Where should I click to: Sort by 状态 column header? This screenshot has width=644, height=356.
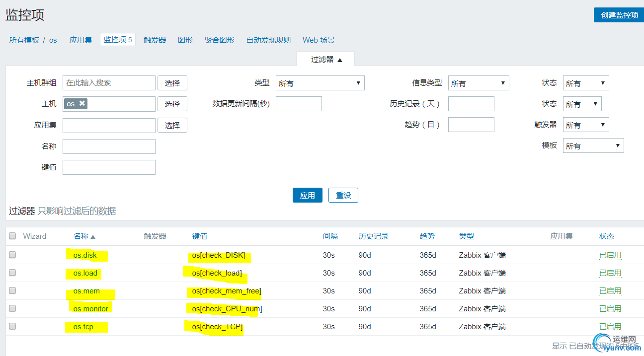pyautogui.click(x=607, y=236)
